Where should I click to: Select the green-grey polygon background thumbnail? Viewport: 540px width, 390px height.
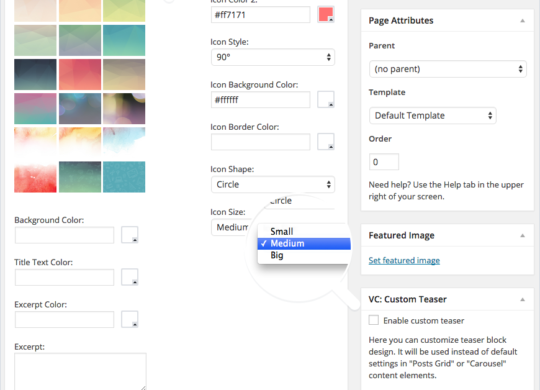click(x=80, y=40)
